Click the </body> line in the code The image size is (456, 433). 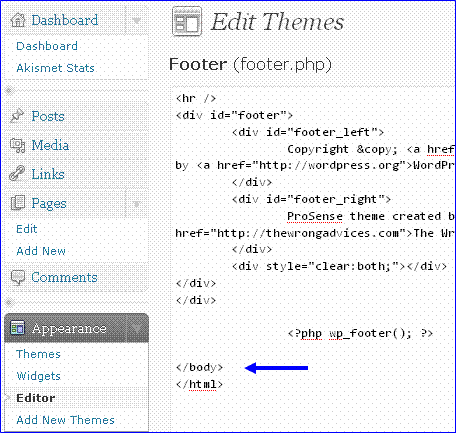(x=199, y=367)
